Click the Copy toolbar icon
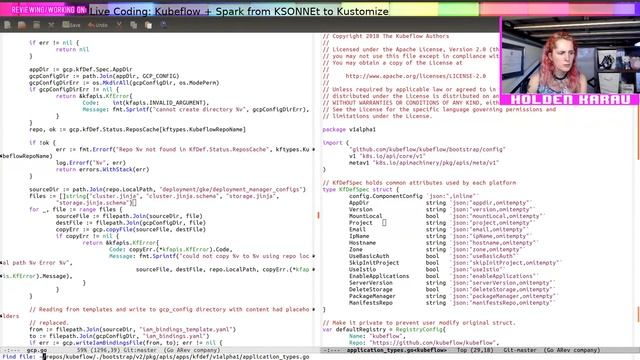 click(133, 25)
